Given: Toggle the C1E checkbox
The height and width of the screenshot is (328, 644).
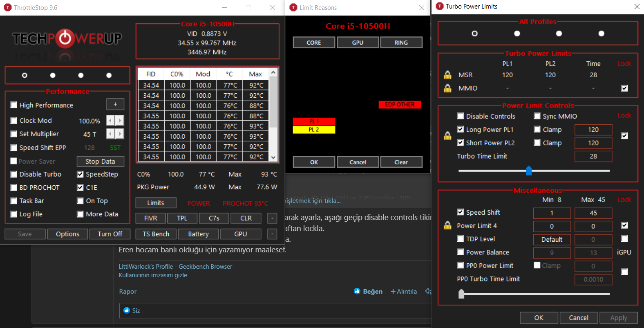Looking at the screenshot, I should (80, 187).
